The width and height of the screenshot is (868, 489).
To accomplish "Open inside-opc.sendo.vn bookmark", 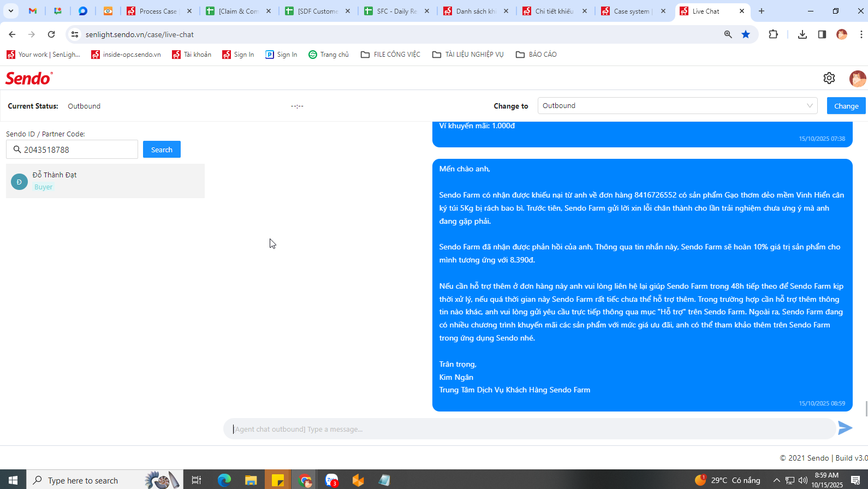I will point(126,55).
